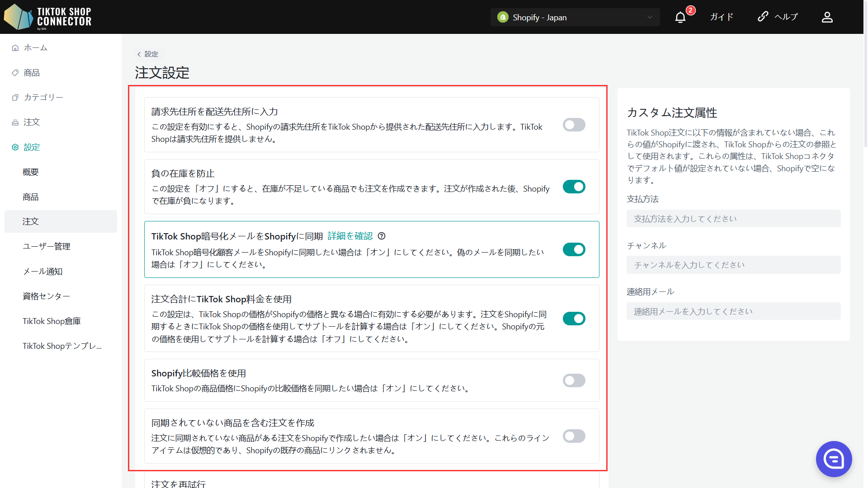Open the chat support bubble
Screen dimensions: 868x488
834,459
